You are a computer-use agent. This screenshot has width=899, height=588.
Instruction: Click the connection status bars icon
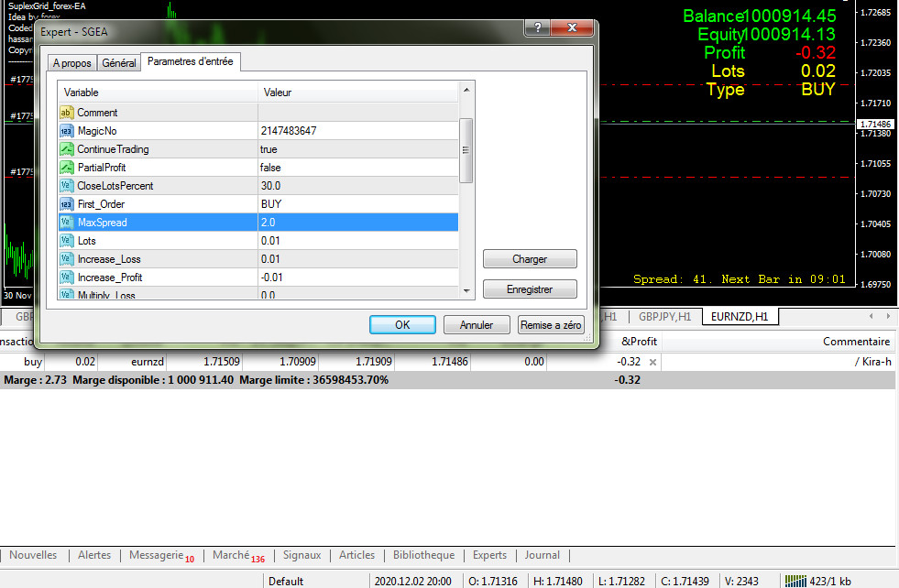[795, 581]
